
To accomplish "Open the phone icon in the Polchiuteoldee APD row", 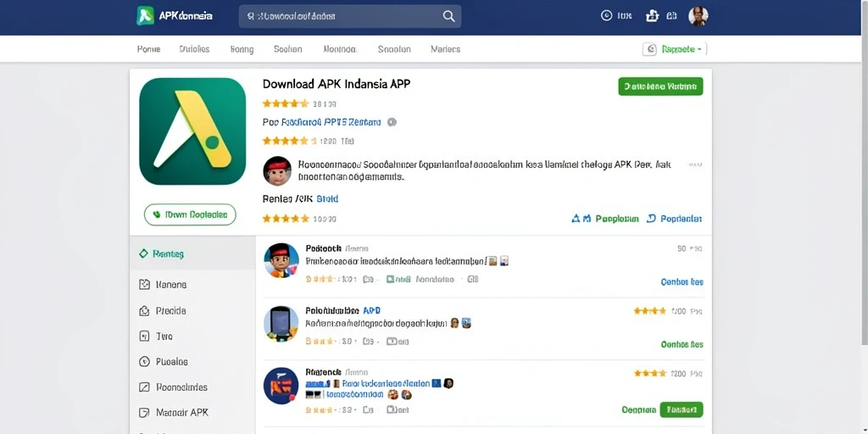I will 281,323.
